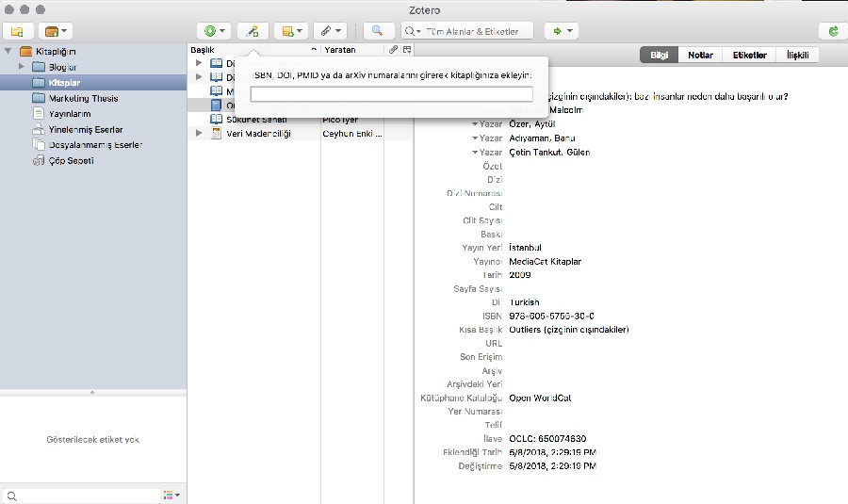Open the Locate green arrow dropdown

coord(562,31)
